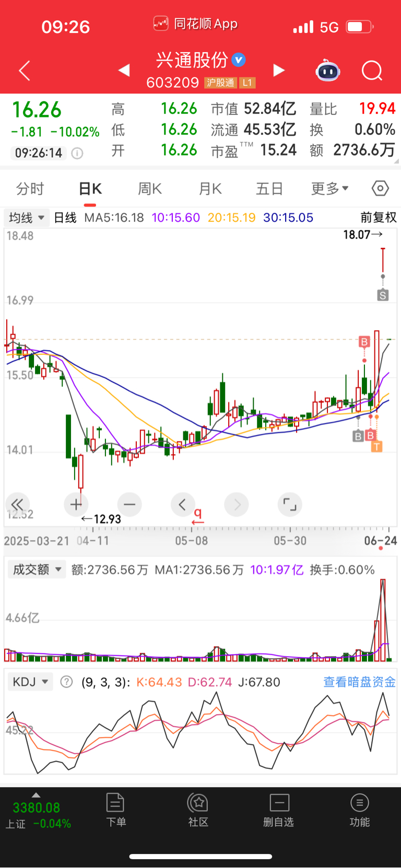Open the 更多 dropdown

click(x=329, y=188)
